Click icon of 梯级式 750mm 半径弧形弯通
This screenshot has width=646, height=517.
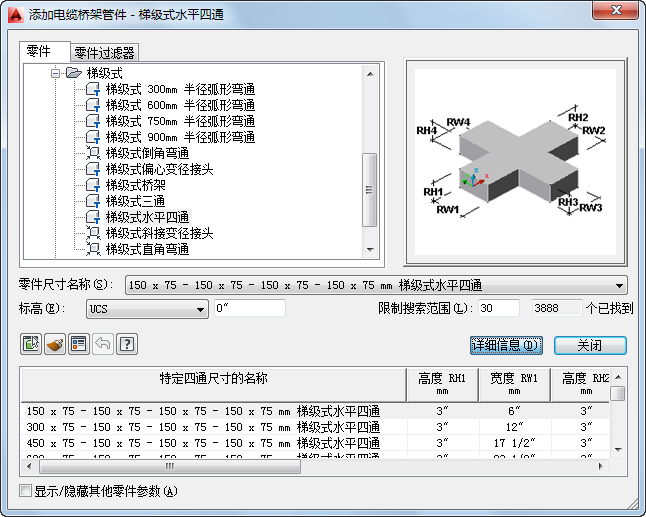point(93,121)
